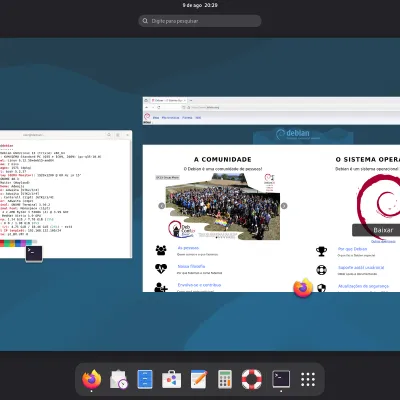This screenshot has height=400, width=400.
Task: Click the Debian swirl logo in the page navigation
Action: [x=147, y=117]
